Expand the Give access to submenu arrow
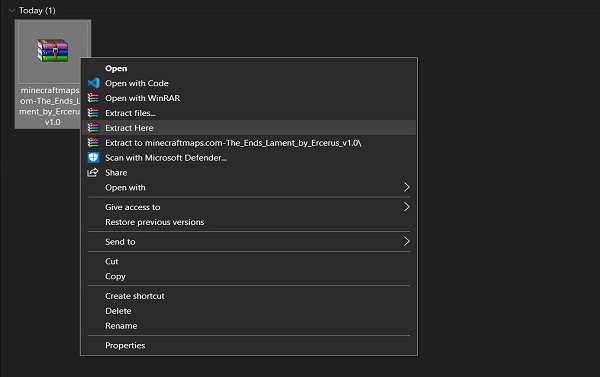600x377 pixels. [406, 207]
